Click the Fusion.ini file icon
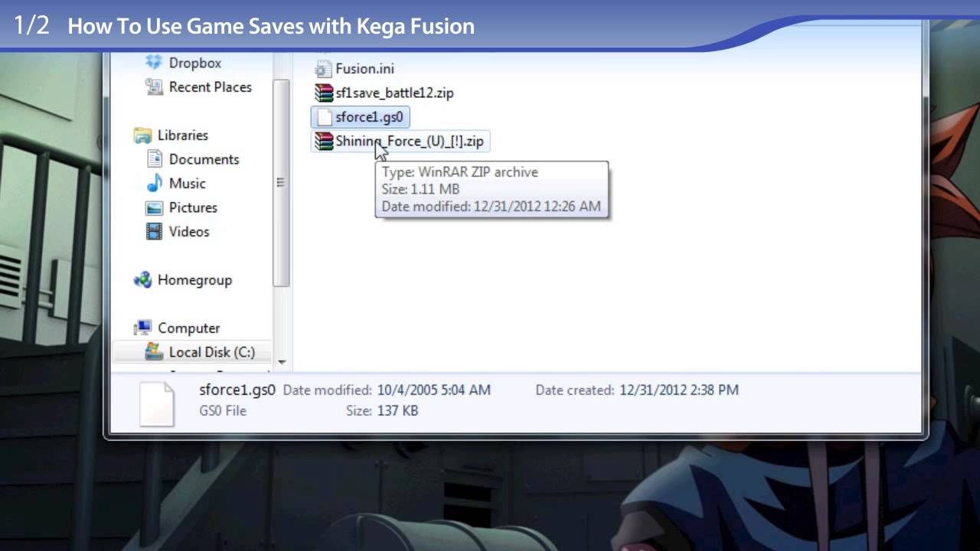The image size is (980, 551). (x=323, y=69)
